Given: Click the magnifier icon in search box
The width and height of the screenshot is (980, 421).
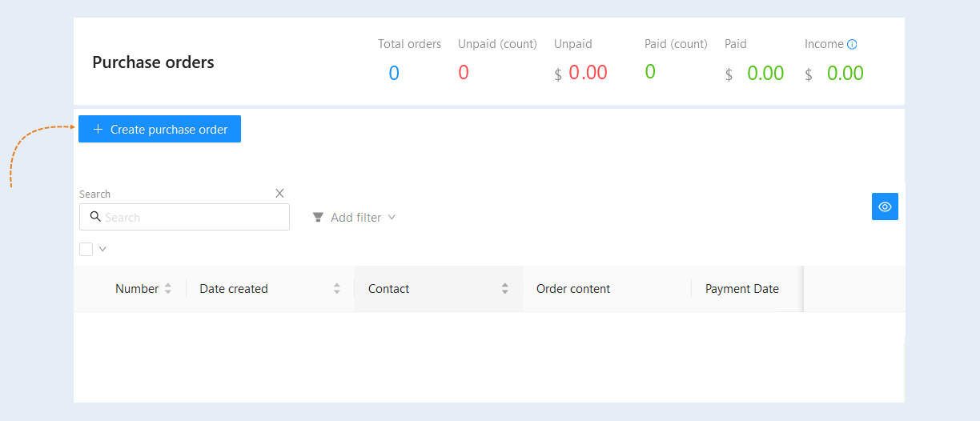Looking at the screenshot, I should point(95,217).
